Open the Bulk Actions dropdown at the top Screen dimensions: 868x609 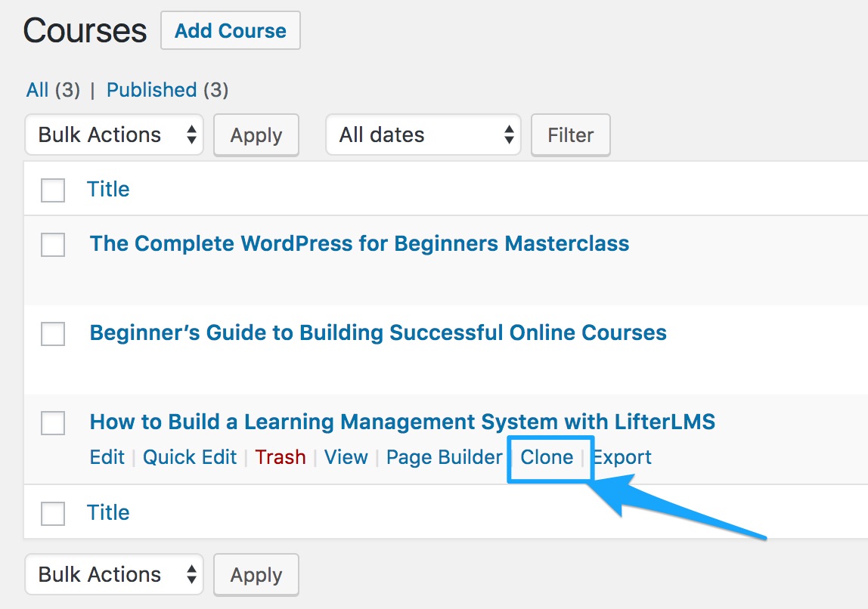coord(113,134)
